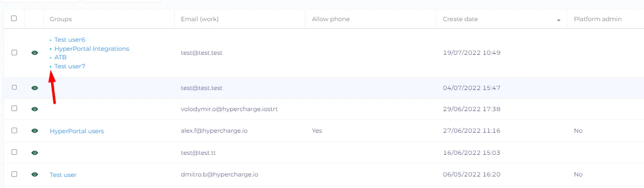Image resolution: width=644 pixels, height=188 pixels.
Task: Check the box for alex.f@hypercharge.io
Action: tap(14, 130)
